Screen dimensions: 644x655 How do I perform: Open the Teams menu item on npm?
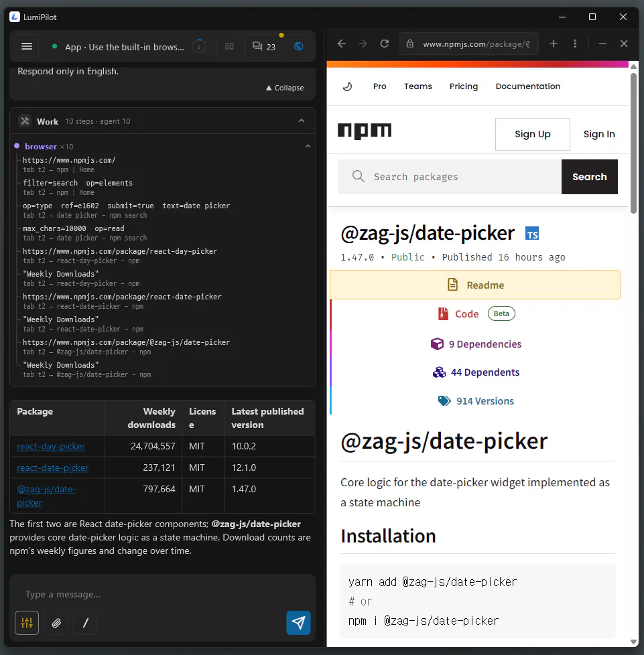click(418, 86)
